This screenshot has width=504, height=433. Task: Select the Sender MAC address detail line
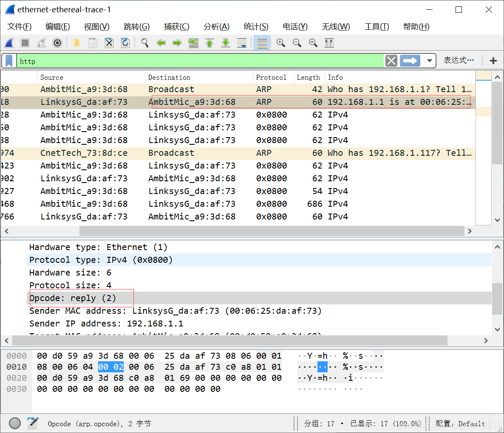(259, 311)
